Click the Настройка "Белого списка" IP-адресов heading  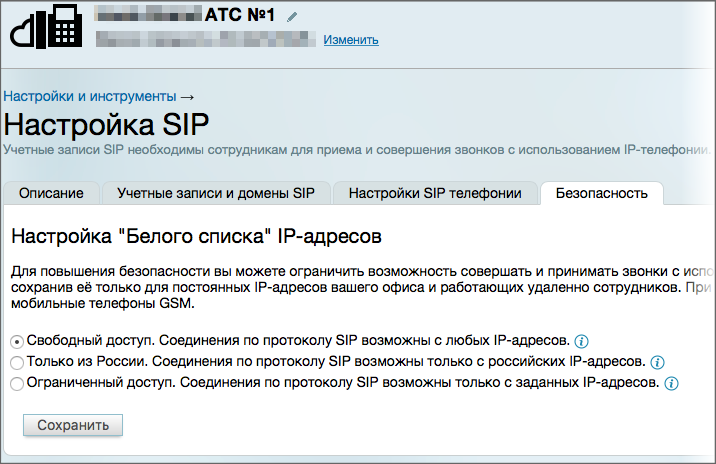196,237
